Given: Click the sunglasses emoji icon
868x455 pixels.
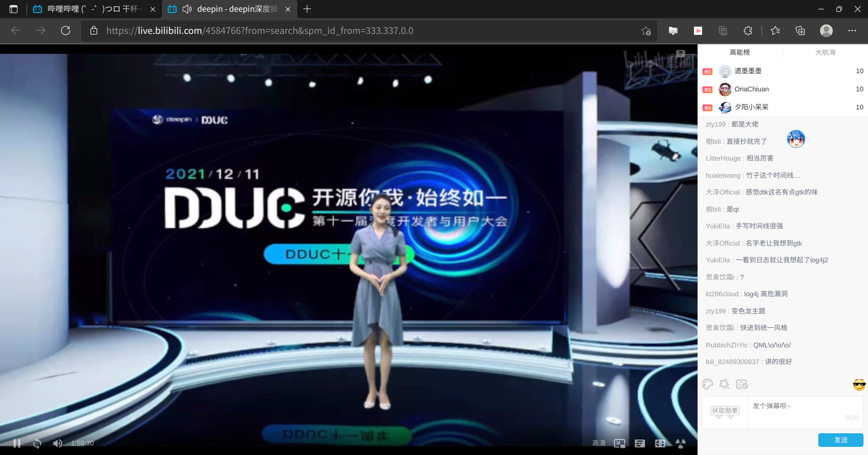Looking at the screenshot, I should pyautogui.click(x=859, y=385).
